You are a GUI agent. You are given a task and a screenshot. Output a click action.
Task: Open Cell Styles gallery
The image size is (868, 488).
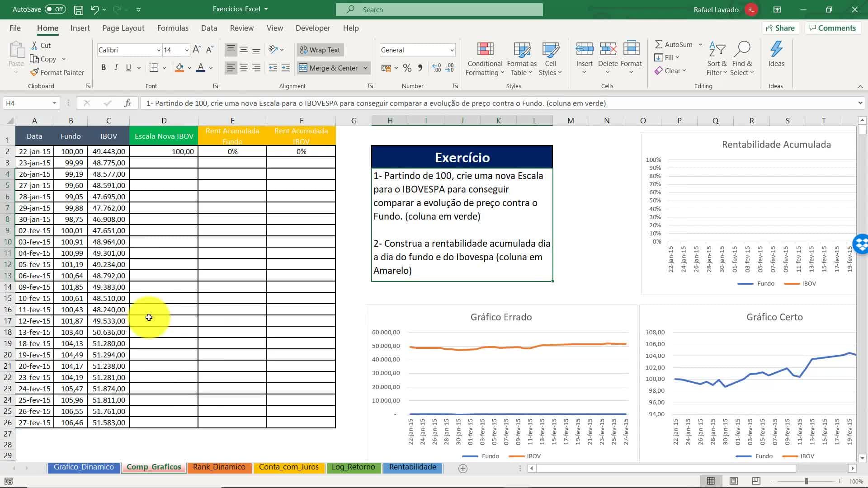pos(550,59)
